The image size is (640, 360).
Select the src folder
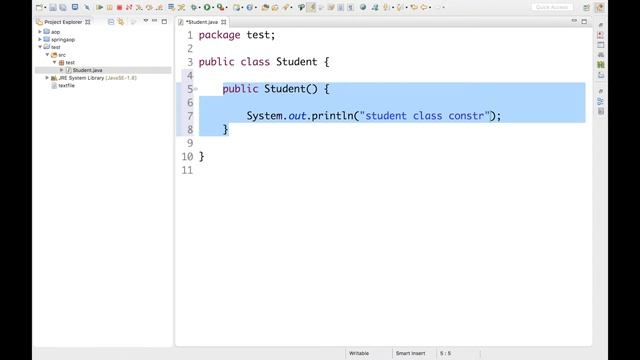tap(62, 55)
